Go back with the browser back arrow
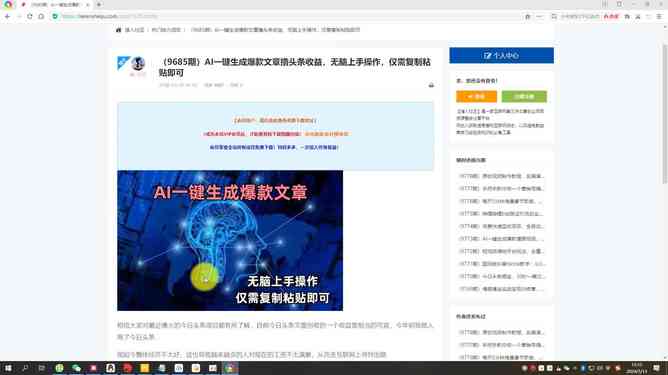This screenshot has height=375, width=668. tap(7, 16)
